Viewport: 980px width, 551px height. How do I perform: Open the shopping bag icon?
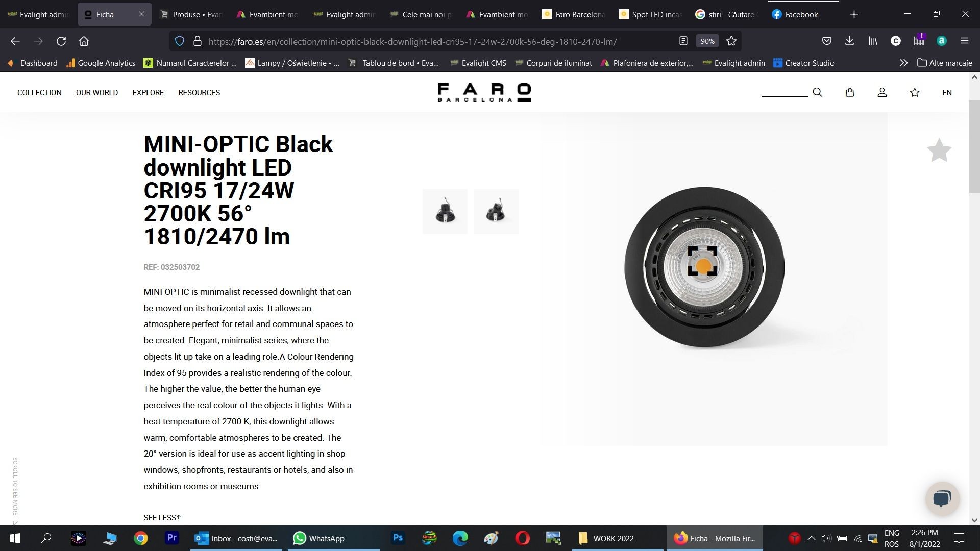pos(850,92)
